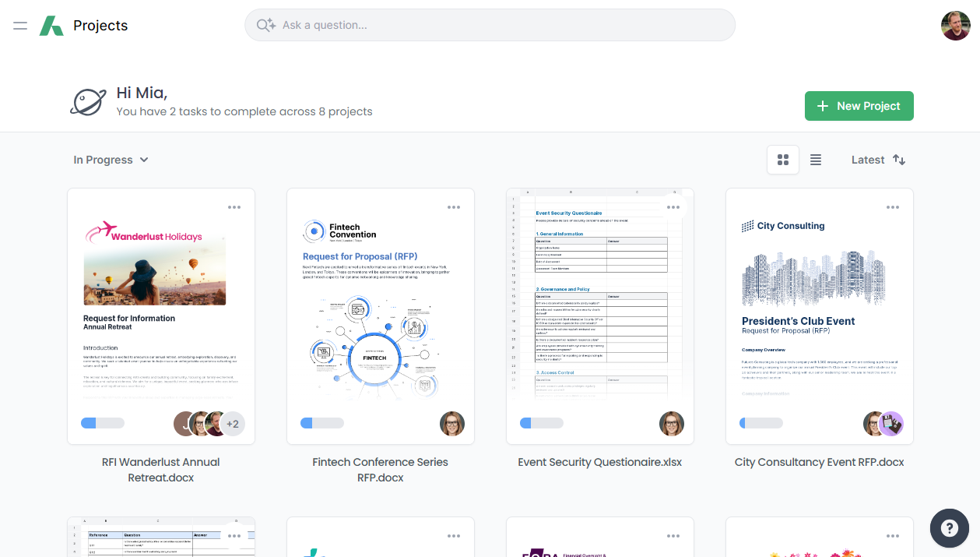980x557 pixels.
Task: Open Event Security Questionaire.xlsx
Action: 599,462
